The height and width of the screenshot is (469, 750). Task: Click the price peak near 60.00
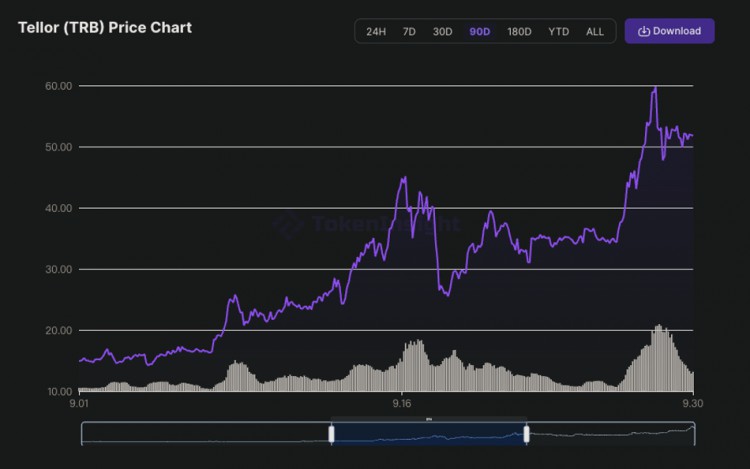[655, 88]
